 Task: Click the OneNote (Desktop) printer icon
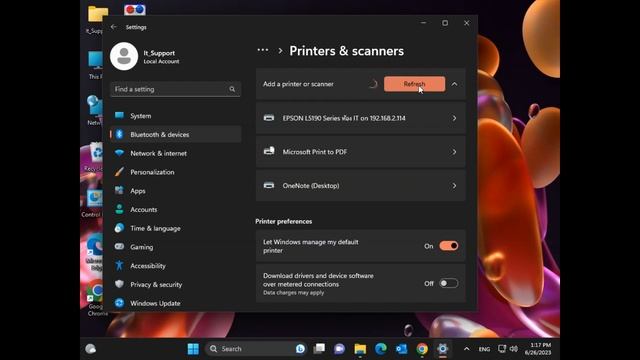point(269,185)
